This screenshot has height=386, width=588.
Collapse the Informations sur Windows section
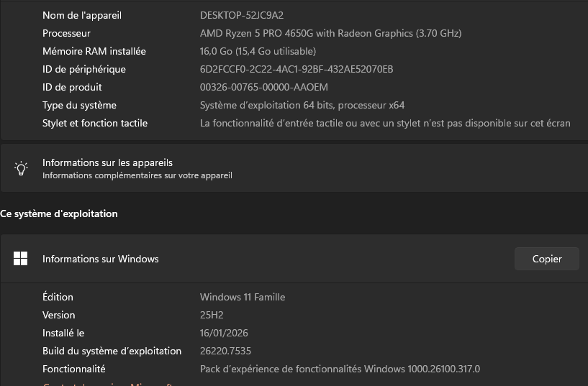point(101,259)
